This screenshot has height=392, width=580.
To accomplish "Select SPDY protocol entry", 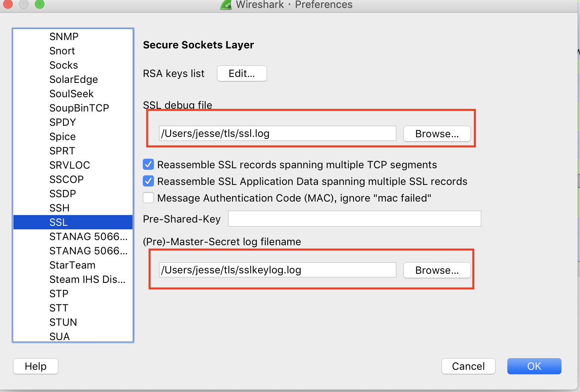I will [x=73, y=122].
